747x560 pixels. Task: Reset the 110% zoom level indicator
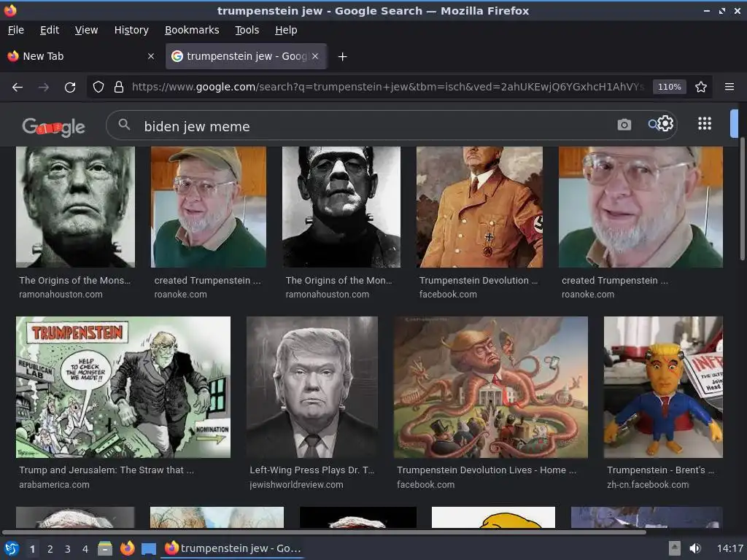(x=669, y=87)
